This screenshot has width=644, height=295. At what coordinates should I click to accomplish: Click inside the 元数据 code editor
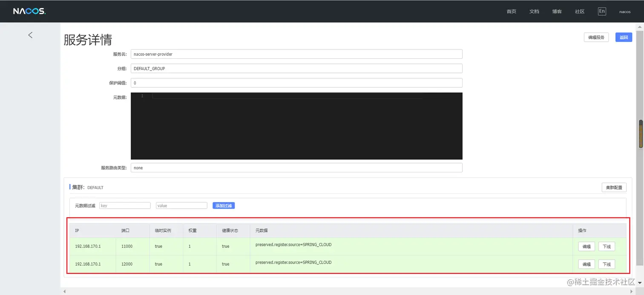296,126
